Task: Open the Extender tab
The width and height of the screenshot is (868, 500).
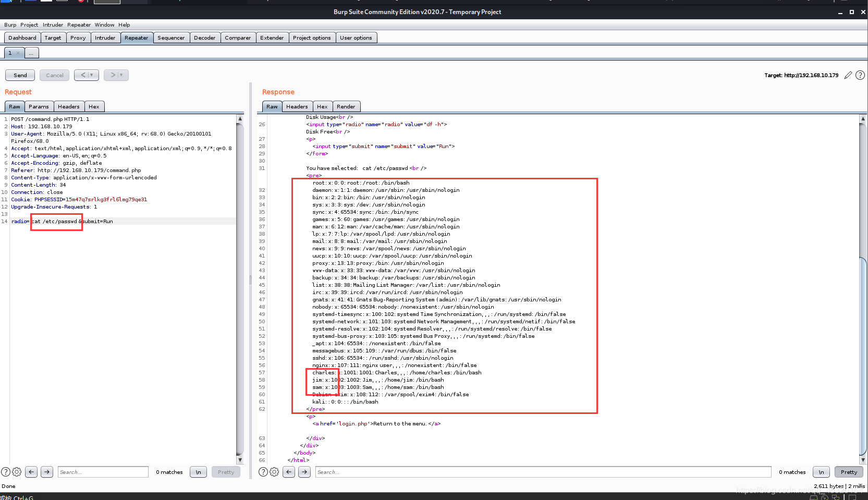Action: (x=272, y=38)
